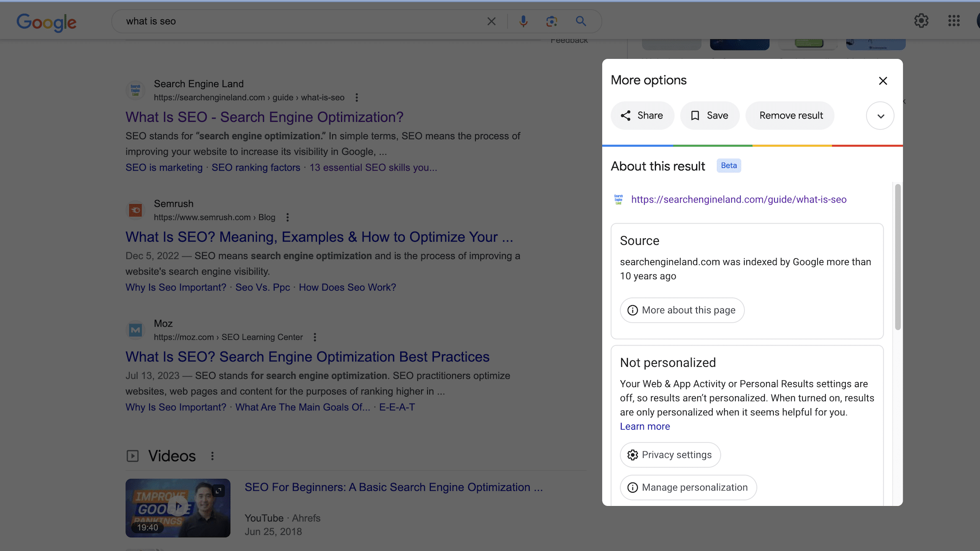Click the Search Engine Land favicon
The height and width of the screenshot is (551, 980).
(x=135, y=91)
